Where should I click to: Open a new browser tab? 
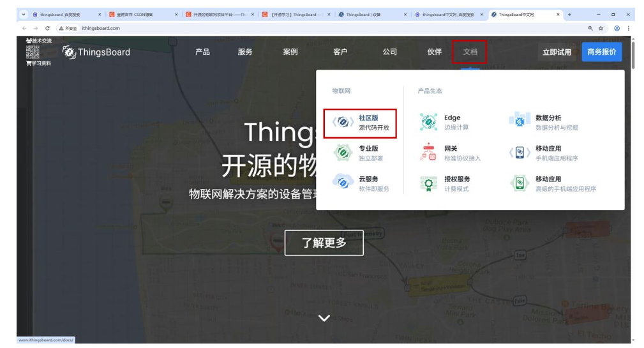(569, 15)
